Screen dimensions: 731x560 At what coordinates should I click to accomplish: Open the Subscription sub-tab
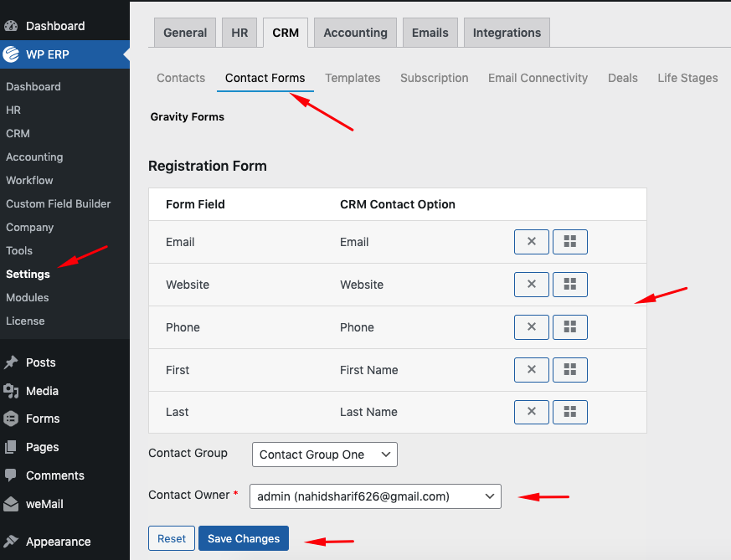434,78
